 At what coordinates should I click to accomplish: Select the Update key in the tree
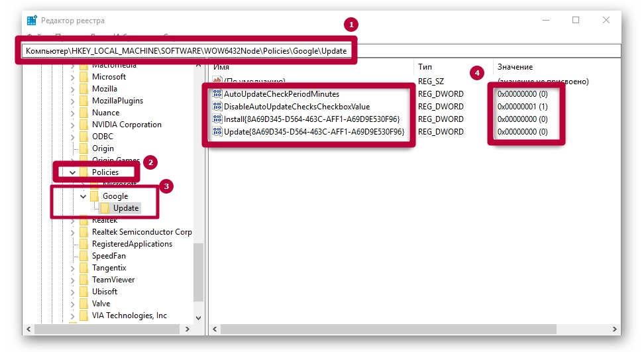click(x=126, y=208)
